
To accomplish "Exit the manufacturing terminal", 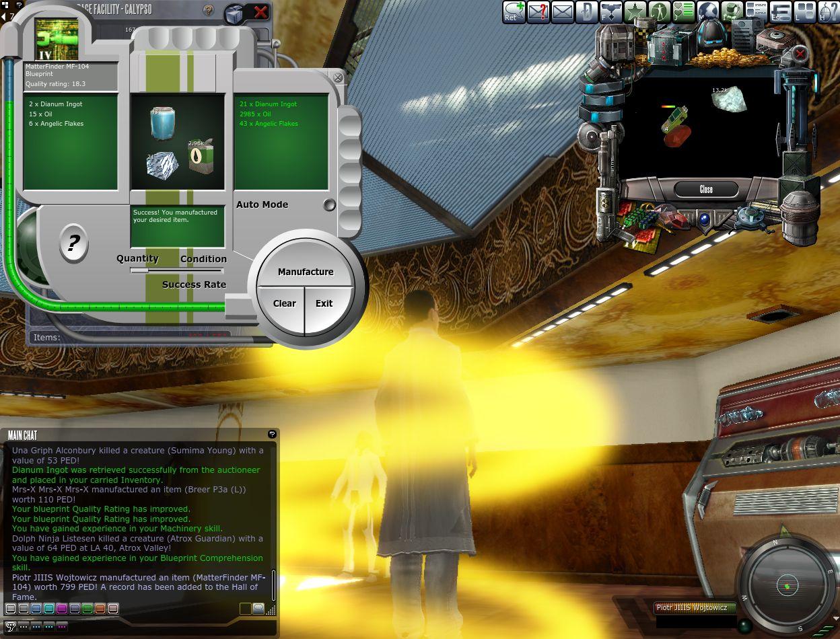I will point(324,303).
